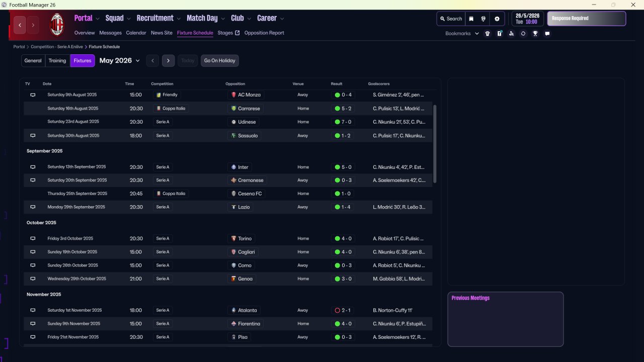This screenshot has height=362, width=644.
Task: Click the Coppa Italia icon in Carrarese row
Action: click(158, 108)
